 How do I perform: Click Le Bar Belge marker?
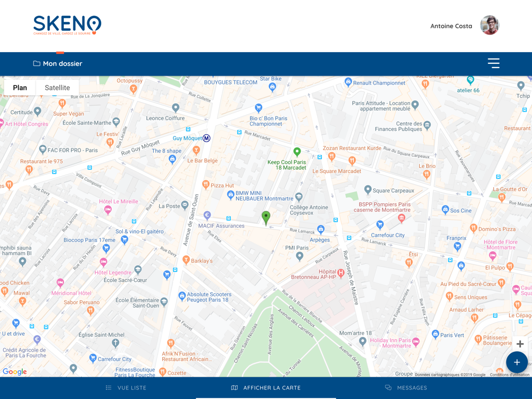(x=196, y=150)
